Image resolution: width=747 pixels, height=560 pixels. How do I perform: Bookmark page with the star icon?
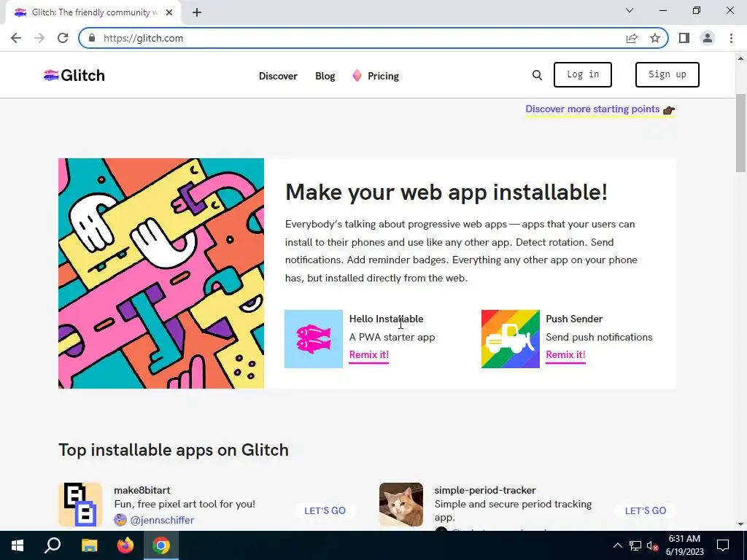coord(655,38)
